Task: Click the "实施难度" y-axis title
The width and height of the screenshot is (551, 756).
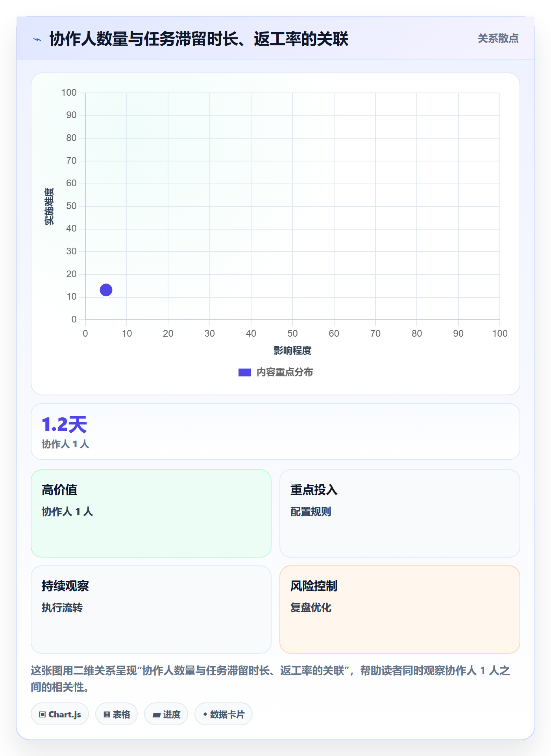Action: coord(49,206)
